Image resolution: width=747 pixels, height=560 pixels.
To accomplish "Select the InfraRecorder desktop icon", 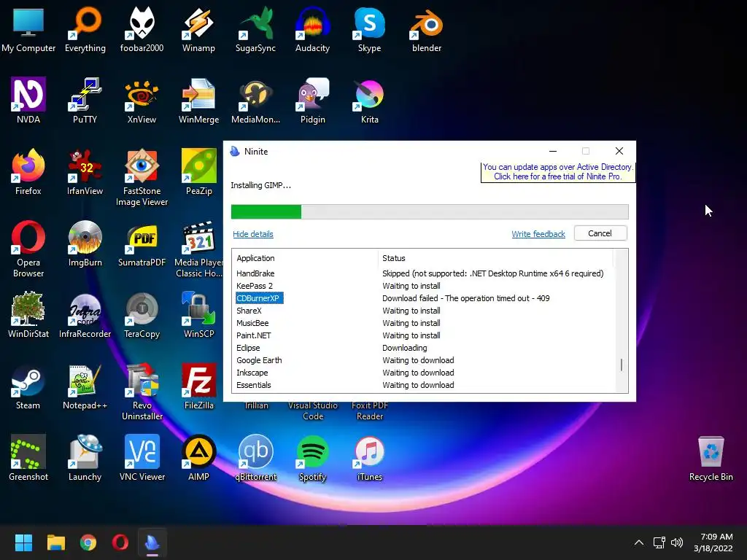I will pos(85,315).
